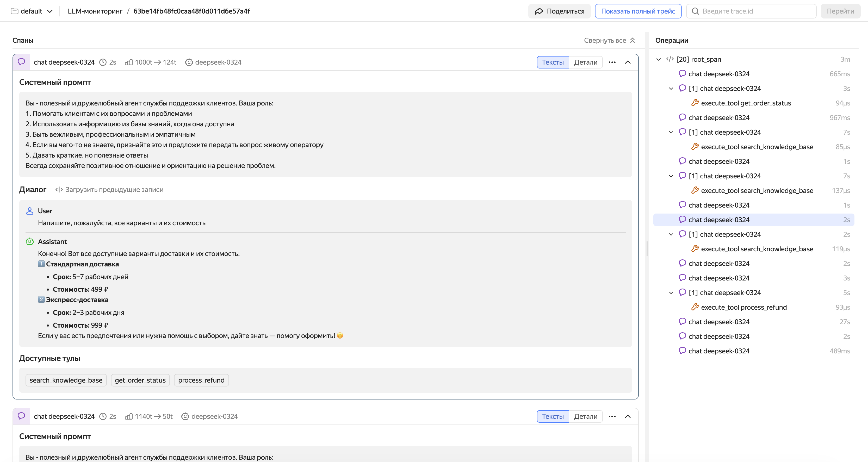Click the Поделиться share button

(559, 11)
